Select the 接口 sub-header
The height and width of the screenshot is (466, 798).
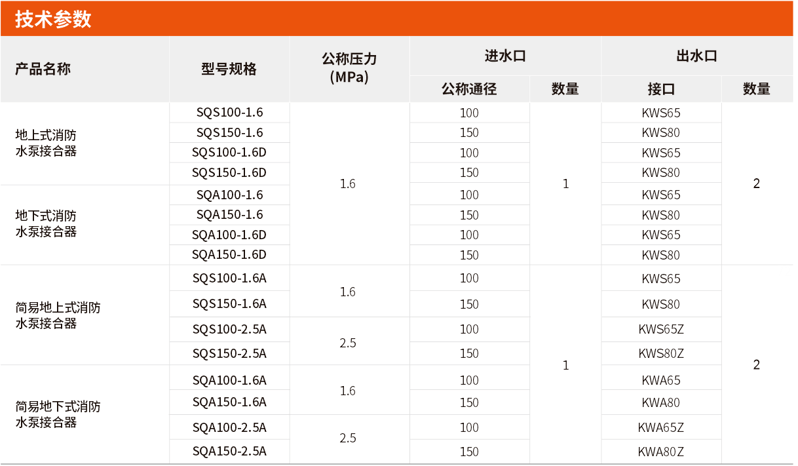pyautogui.click(x=661, y=89)
